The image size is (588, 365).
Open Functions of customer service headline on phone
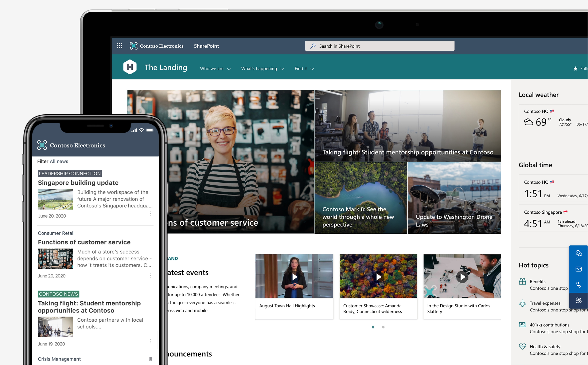pyautogui.click(x=84, y=242)
